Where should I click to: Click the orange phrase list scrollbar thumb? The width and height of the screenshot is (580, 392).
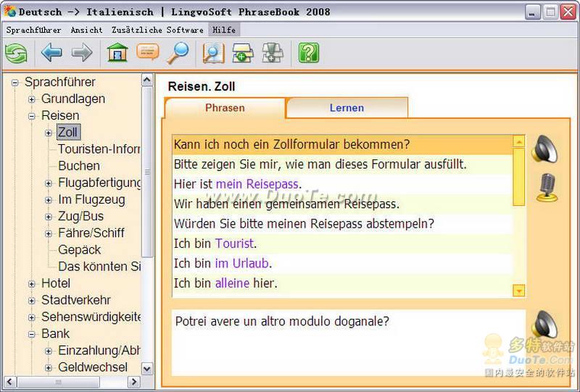point(519,176)
